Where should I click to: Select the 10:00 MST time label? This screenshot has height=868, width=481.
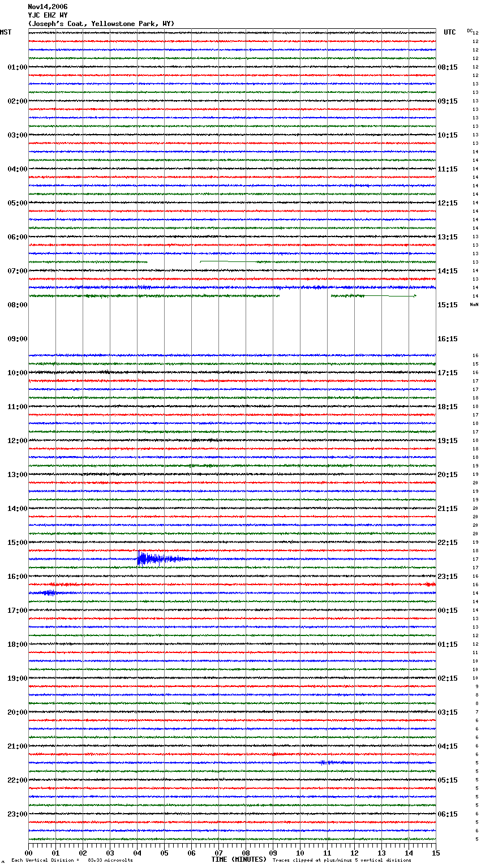pyautogui.click(x=18, y=373)
